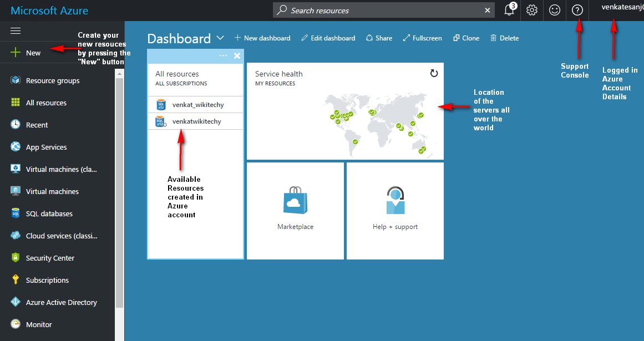
Task: Select All resources in sidebar
Action: click(46, 103)
